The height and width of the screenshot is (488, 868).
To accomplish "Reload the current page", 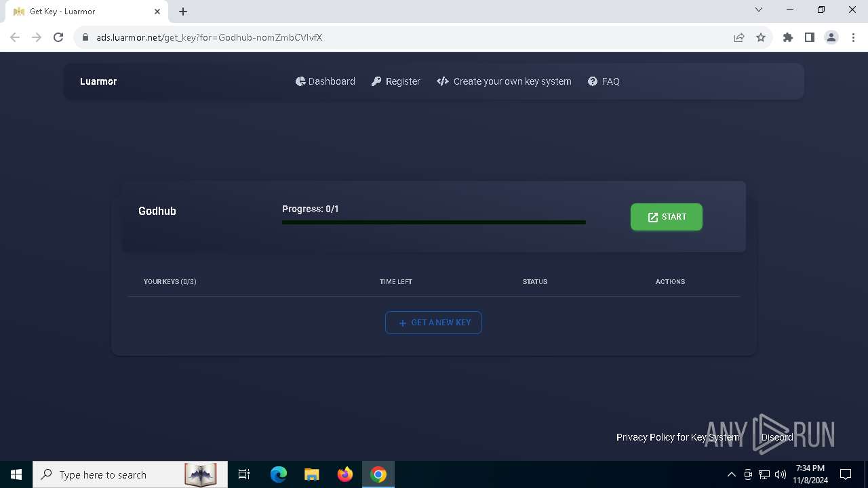I will click(58, 37).
